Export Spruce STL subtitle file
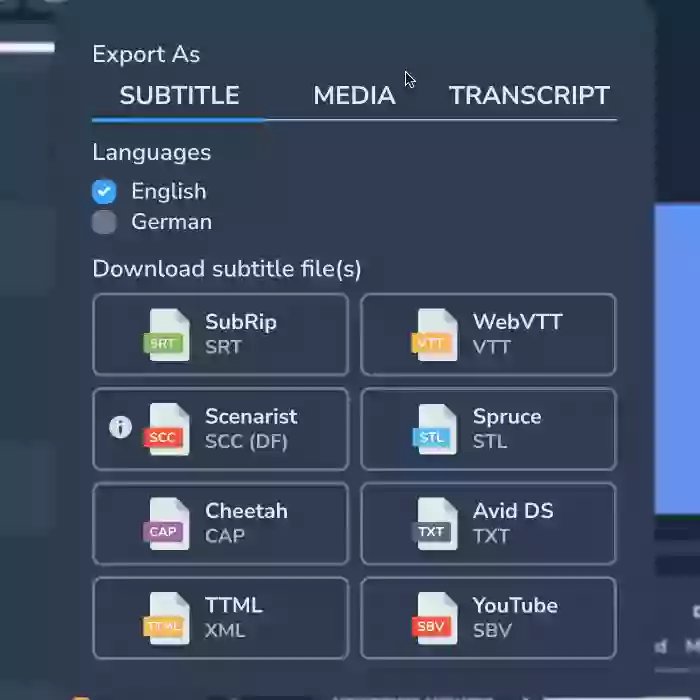This screenshot has width=700, height=700. (488, 429)
